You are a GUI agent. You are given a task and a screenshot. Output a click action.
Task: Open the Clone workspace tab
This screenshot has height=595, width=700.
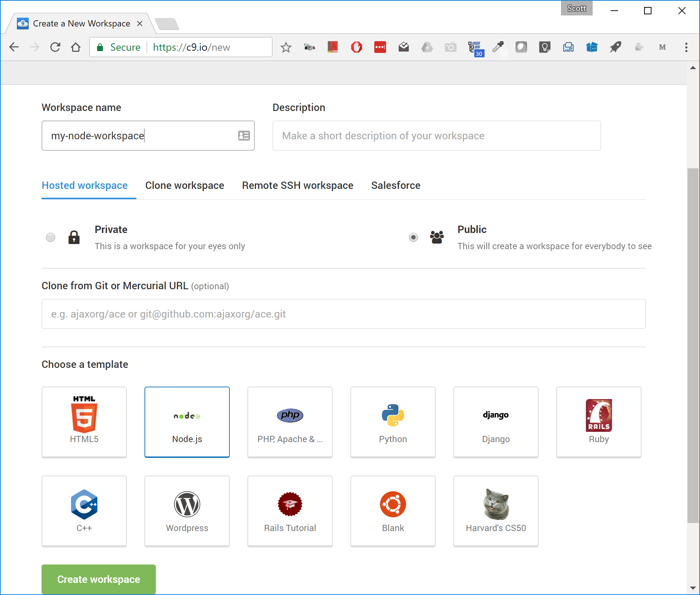click(x=185, y=186)
